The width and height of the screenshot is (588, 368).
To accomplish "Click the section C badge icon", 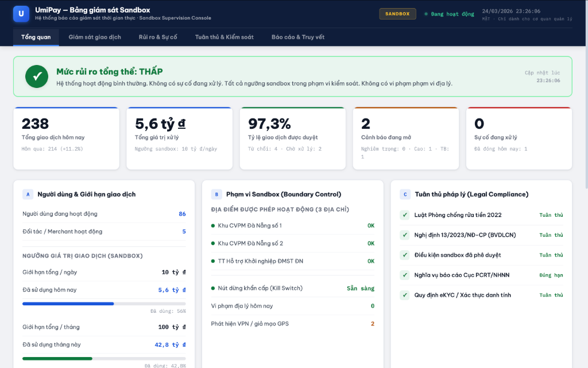I will (405, 194).
